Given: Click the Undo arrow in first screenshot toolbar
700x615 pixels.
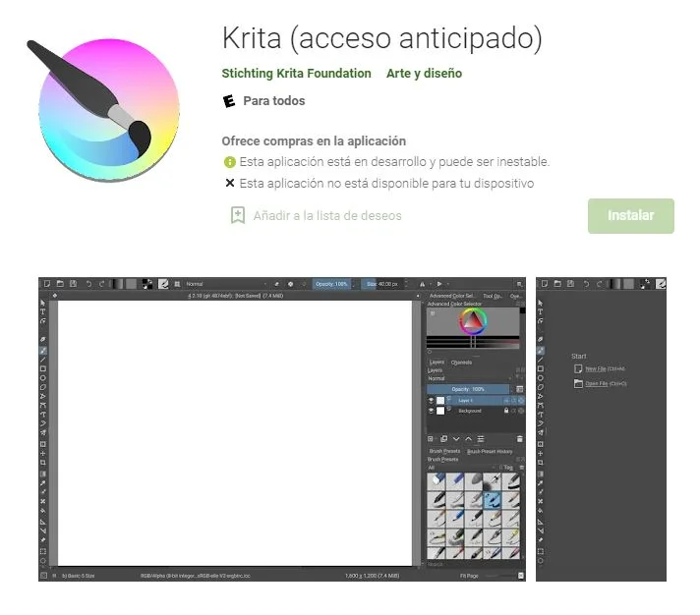Looking at the screenshot, I should (88, 284).
